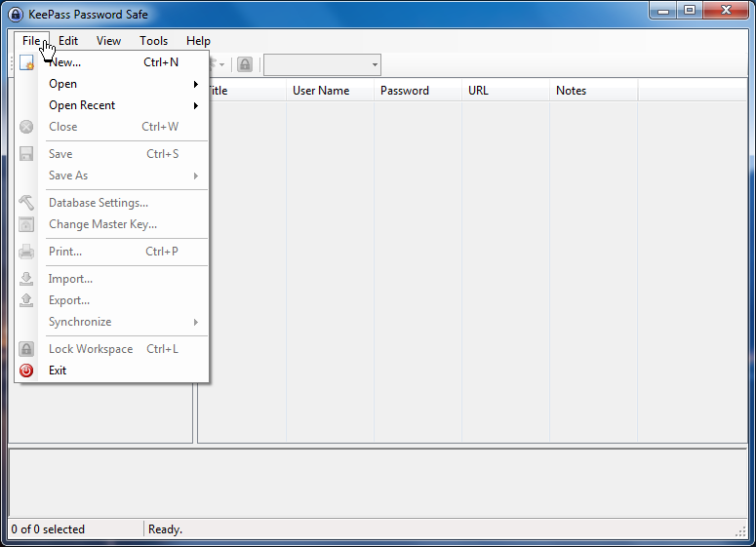
Task: Click the Notes column header
Action: [x=593, y=91]
